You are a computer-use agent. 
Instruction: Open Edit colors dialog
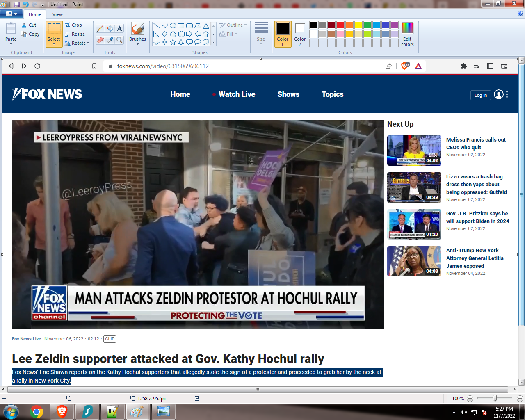click(x=407, y=34)
